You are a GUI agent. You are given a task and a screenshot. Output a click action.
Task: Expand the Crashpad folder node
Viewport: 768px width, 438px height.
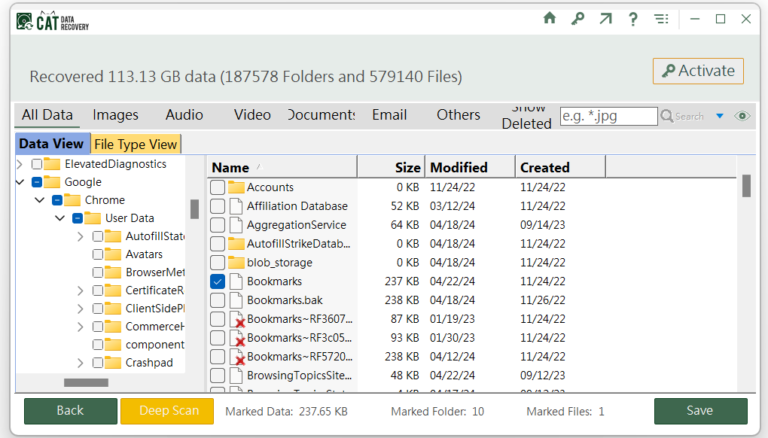click(80, 363)
